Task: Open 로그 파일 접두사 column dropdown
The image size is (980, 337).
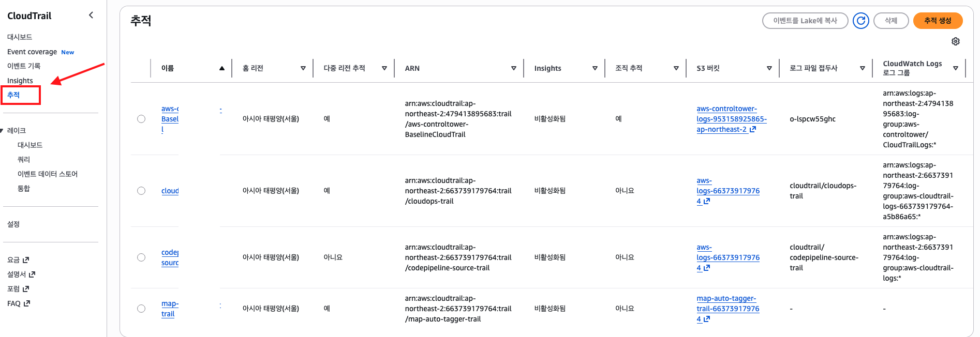Action: (x=863, y=68)
